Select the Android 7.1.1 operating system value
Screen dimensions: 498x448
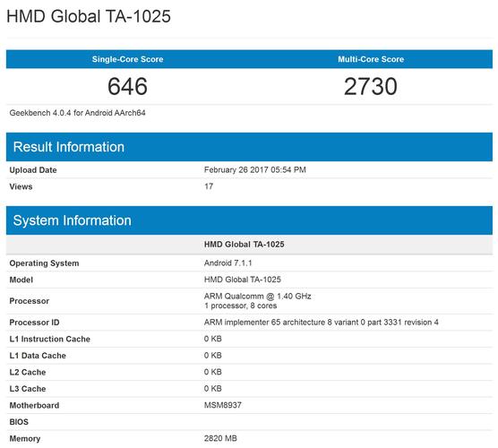[228, 263]
